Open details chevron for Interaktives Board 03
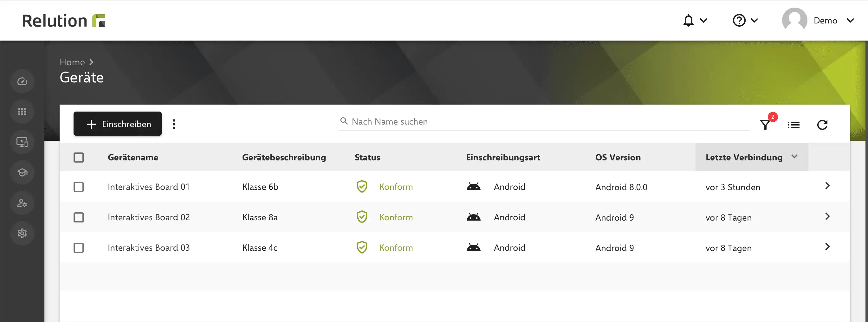The width and height of the screenshot is (868, 322). (827, 247)
